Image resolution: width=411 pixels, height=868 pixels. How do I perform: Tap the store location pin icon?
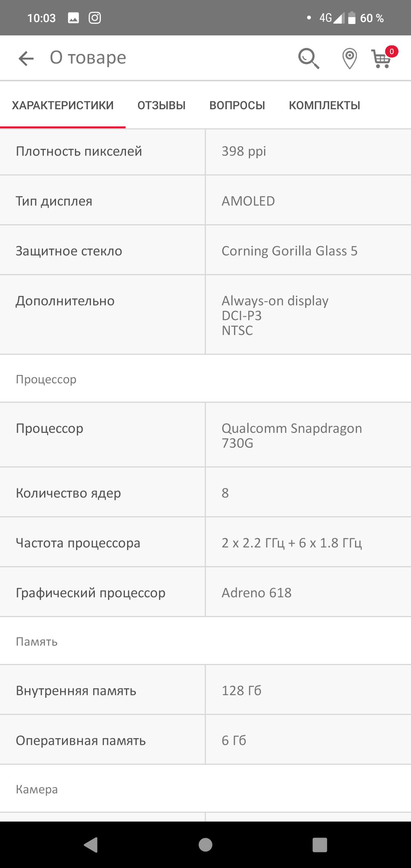349,59
